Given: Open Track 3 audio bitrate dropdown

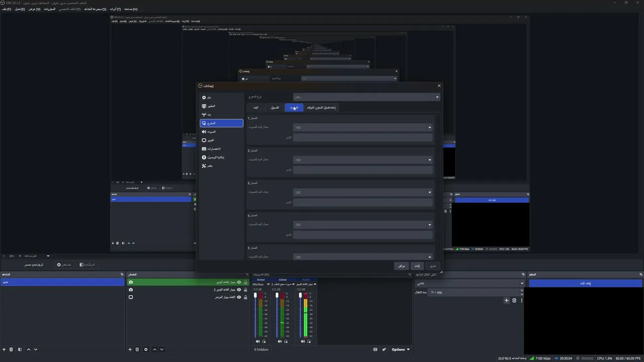Looking at the screenshot, I should tap(363, 192).
